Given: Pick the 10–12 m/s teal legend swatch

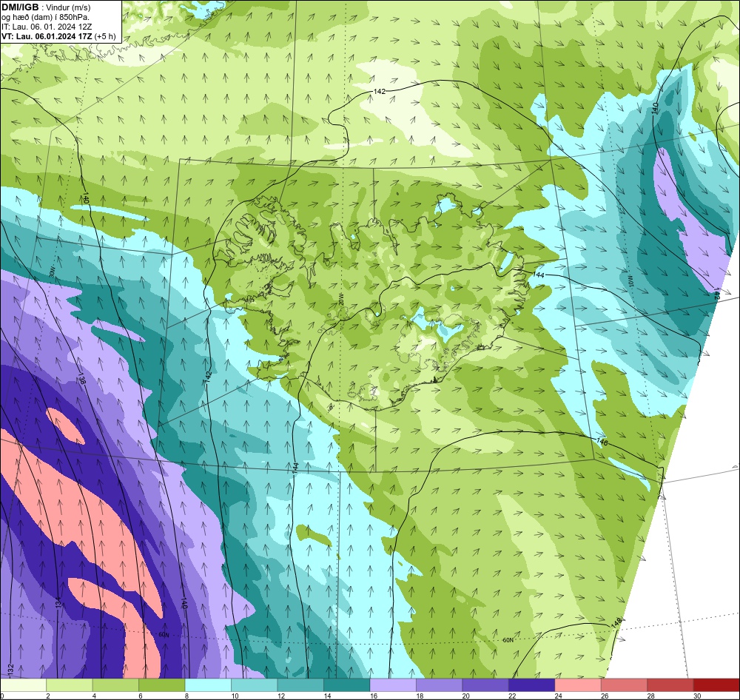Looking at the screenshot, I should tap(255, 685).
